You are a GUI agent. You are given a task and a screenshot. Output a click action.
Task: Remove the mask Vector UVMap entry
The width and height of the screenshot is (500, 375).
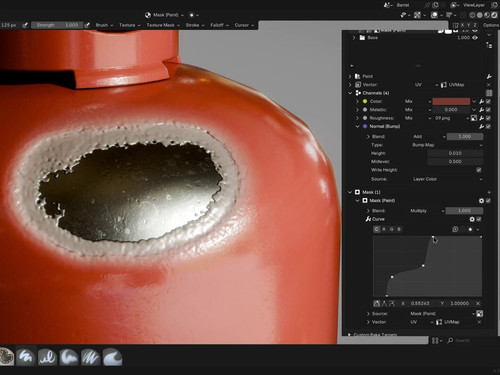479,322
